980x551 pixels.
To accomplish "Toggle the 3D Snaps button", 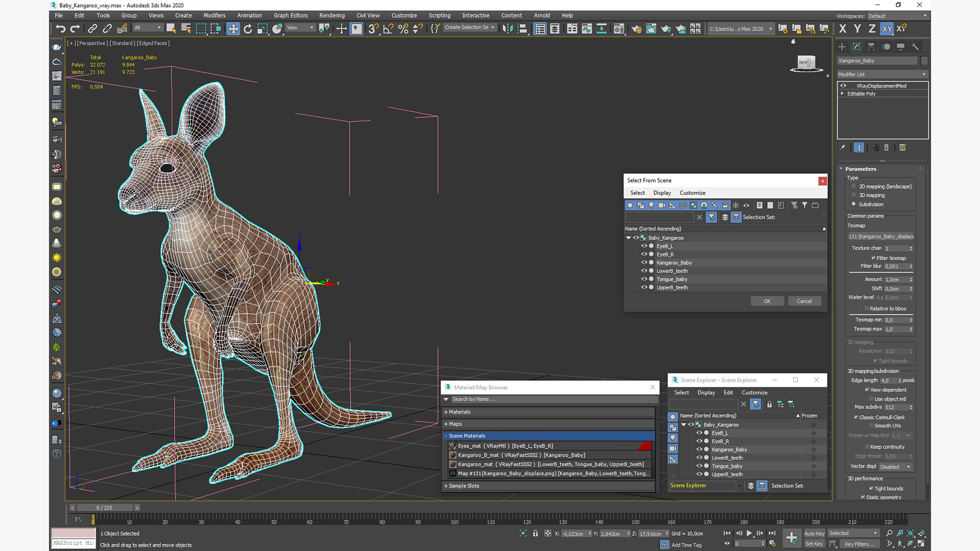I will pyautogui.click(x=374, y=29).
